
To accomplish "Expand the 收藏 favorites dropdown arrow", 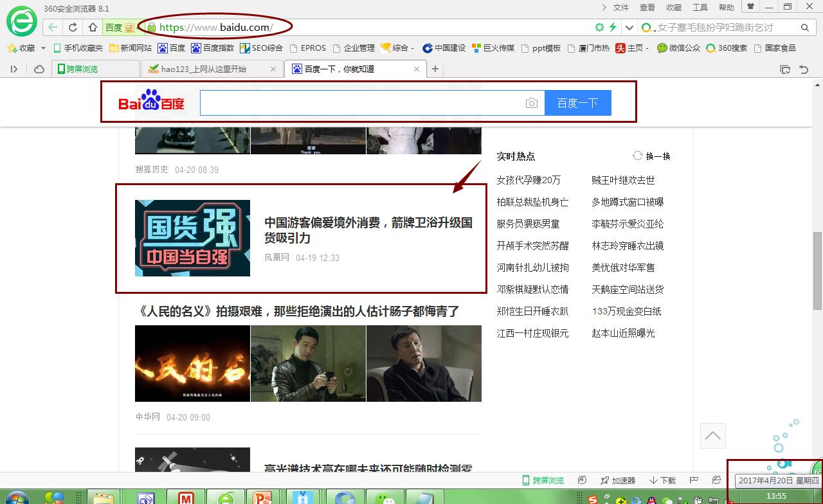I will pos(43,48).
